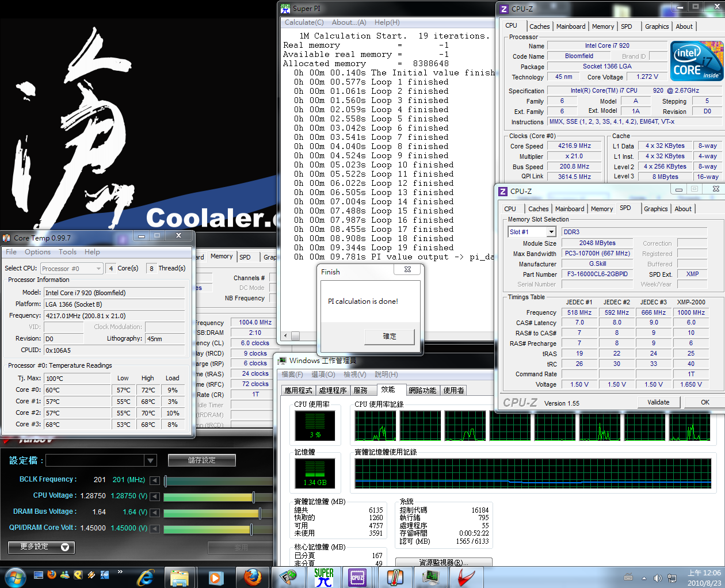
Task: Click the Core Speed 4216.9 MHz value
Action: 574,146
